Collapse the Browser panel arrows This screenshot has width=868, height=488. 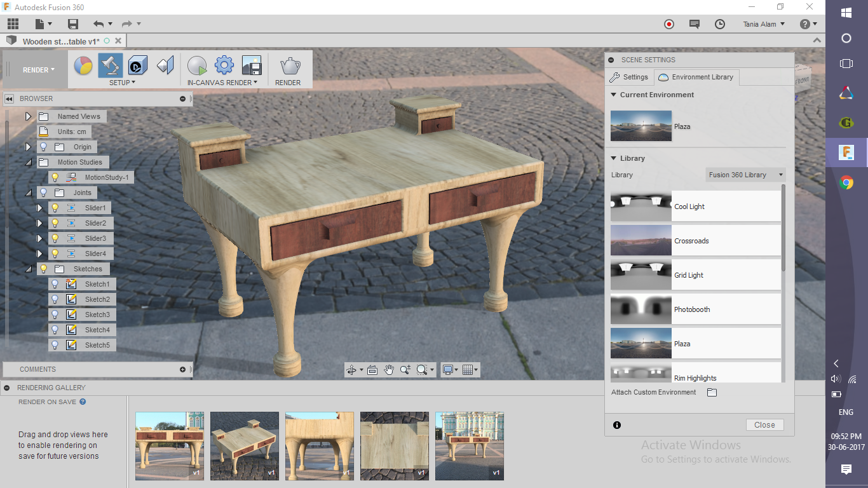click(10, 98)
